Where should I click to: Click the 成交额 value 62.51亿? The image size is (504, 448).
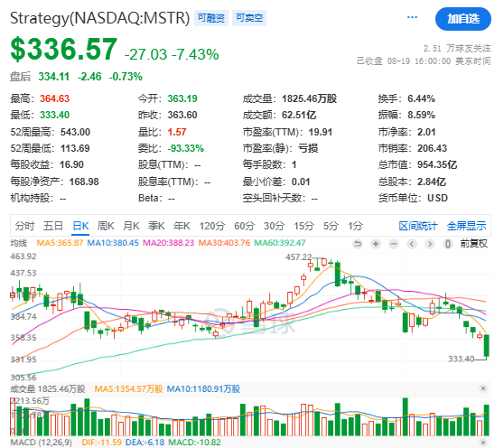pyautogui.click(x=299, y=115)
